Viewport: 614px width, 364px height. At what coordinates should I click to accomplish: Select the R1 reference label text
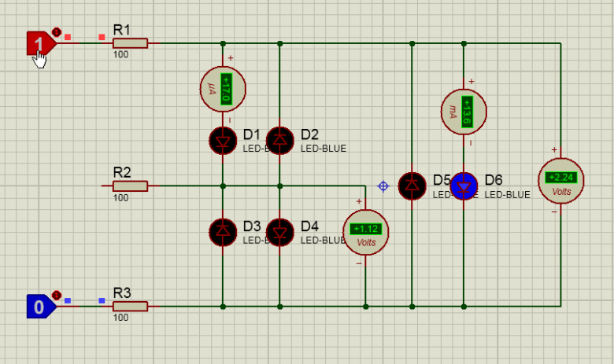coord(122,29)
